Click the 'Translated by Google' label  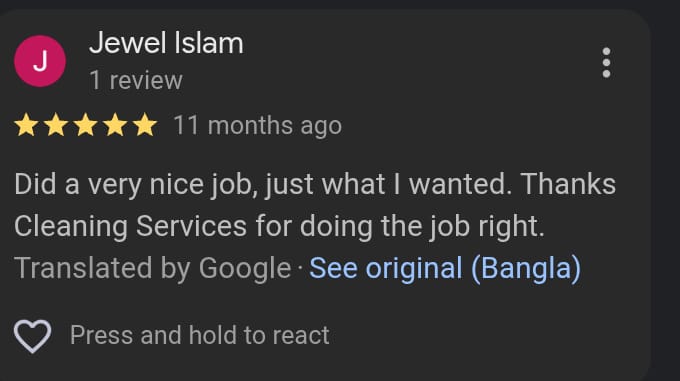pyautogui.click(x=153, y=268)
